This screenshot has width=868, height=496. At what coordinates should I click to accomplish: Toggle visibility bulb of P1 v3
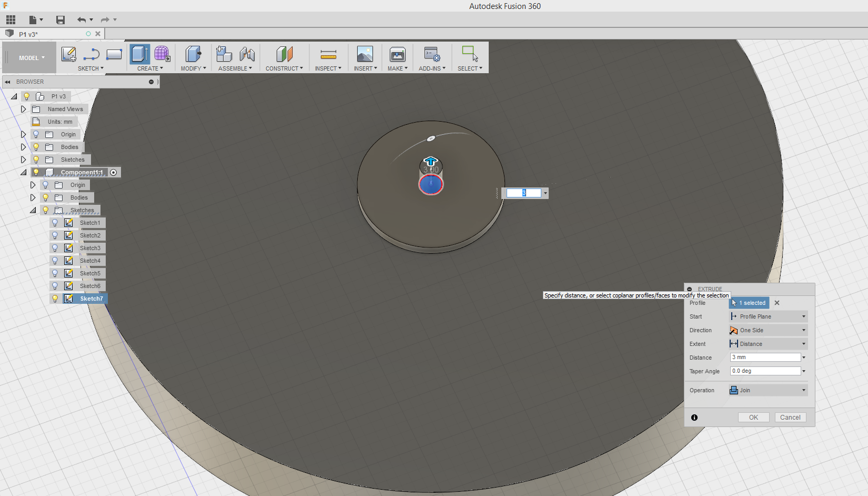(27, 96)
